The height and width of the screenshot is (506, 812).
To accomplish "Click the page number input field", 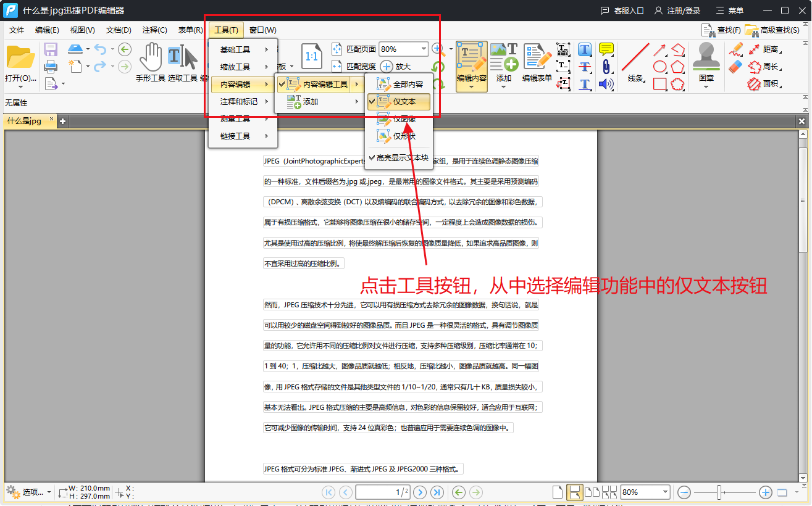I will [x=382, y=492].
